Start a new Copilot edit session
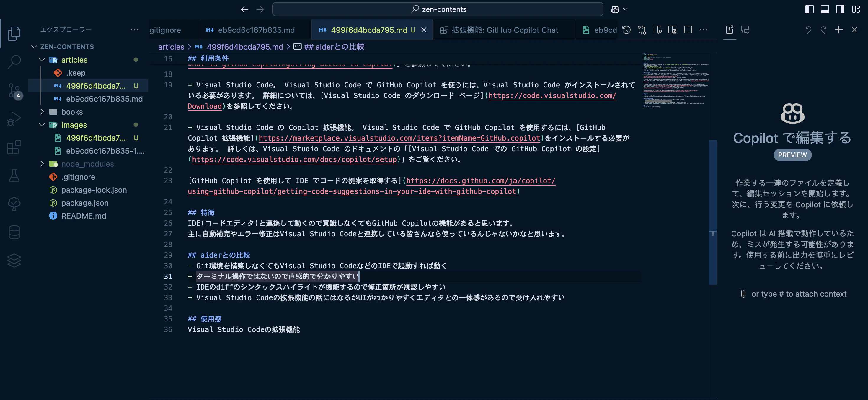 coord(839,30)
